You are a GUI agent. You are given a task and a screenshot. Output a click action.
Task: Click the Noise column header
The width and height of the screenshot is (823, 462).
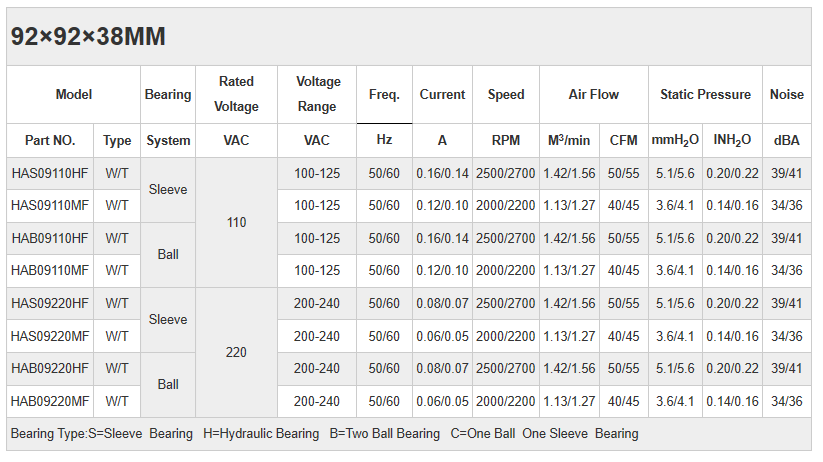click(x=786, y=95)
